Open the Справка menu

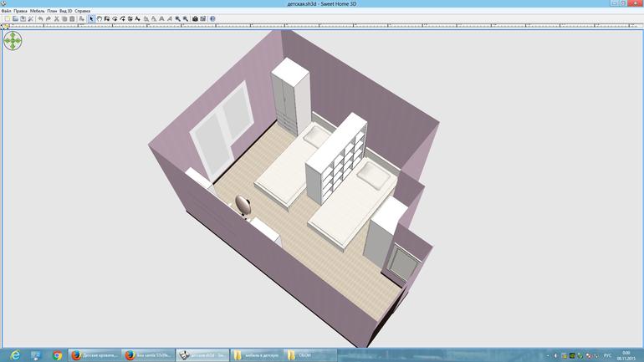click(x=83, y=11)
